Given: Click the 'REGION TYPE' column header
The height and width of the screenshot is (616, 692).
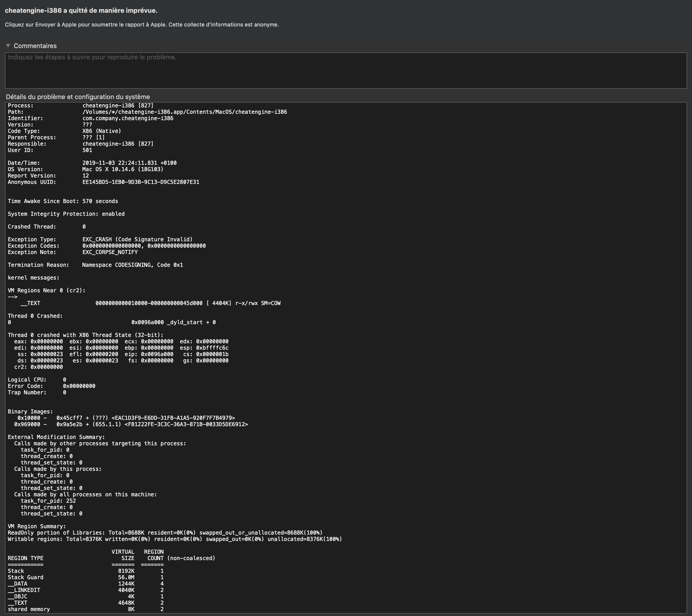Looking at the screenshot, I should [x=26, y=558].
